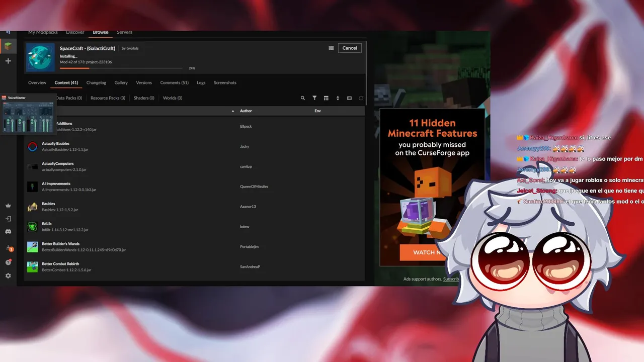Viewport: 644px width, 362px height.
Task: Cancel the modpack installation
Action: [350, 48]
